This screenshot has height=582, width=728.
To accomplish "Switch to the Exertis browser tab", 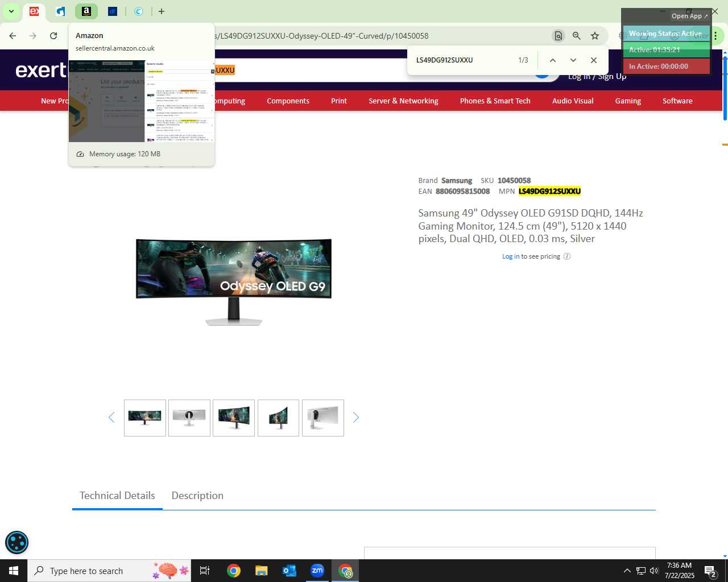I will 34,11.
